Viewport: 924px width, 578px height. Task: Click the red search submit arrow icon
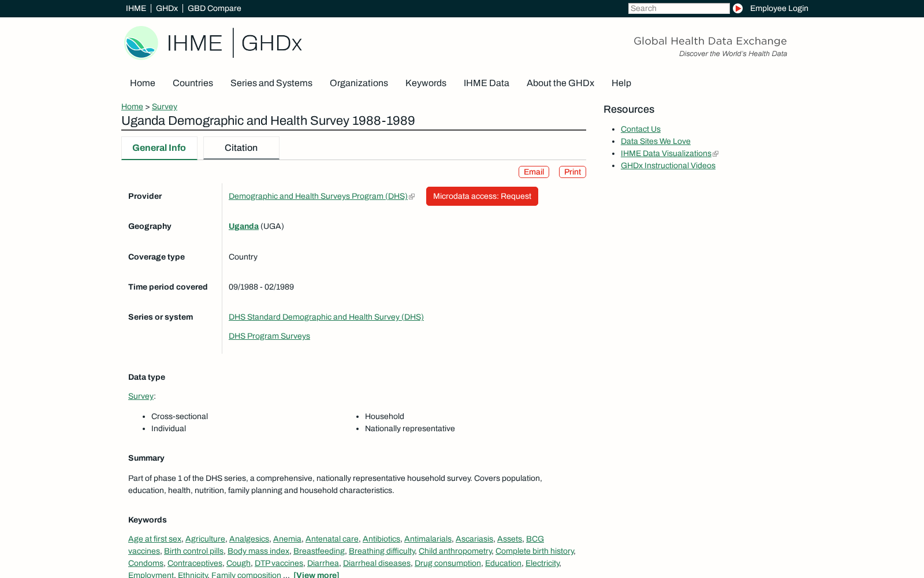737,8
